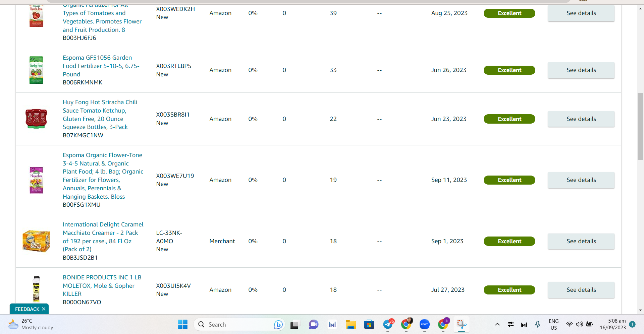
Task: Open Zoom from the taskbar
Action: (425, 324)
